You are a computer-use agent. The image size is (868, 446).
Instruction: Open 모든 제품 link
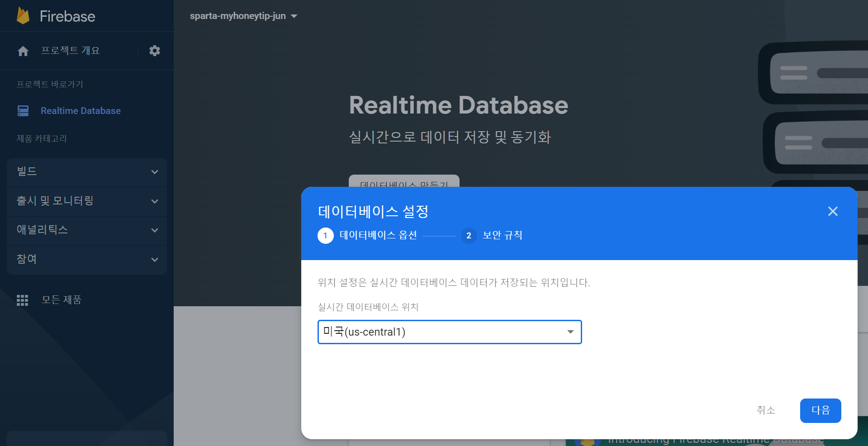pyautogui.click(x=62, y=300)
